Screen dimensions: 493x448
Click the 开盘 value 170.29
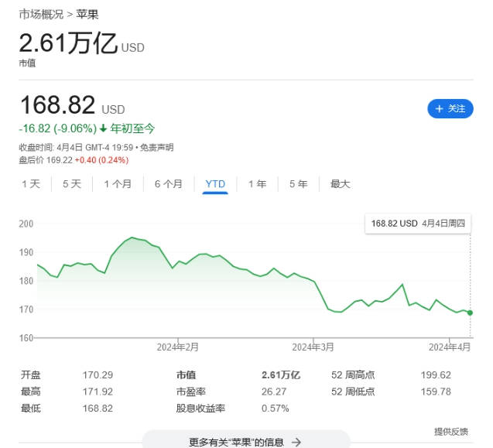coord(98,374)
